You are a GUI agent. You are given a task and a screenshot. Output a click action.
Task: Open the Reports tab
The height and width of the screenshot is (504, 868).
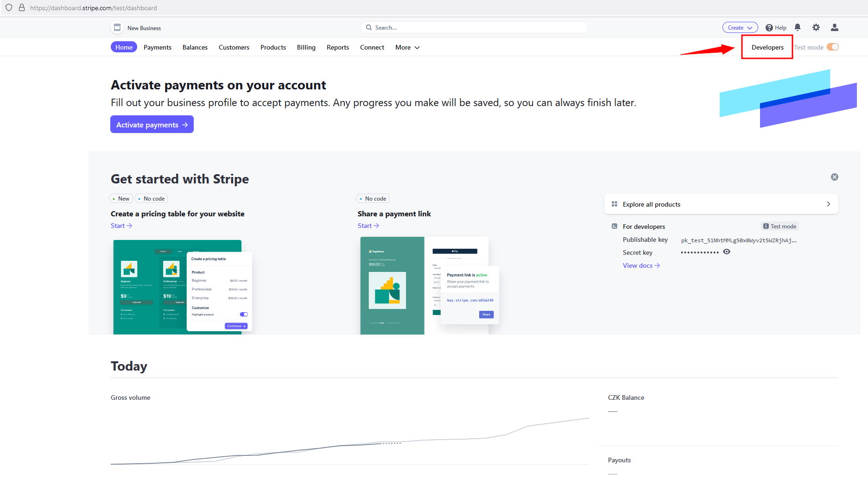tap(338, 47)
